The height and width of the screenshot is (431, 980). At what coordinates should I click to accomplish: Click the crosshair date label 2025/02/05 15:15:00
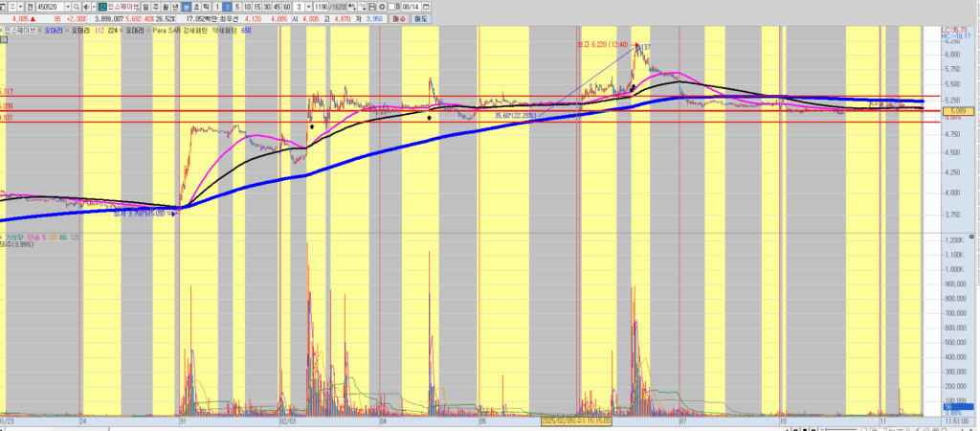575,421
